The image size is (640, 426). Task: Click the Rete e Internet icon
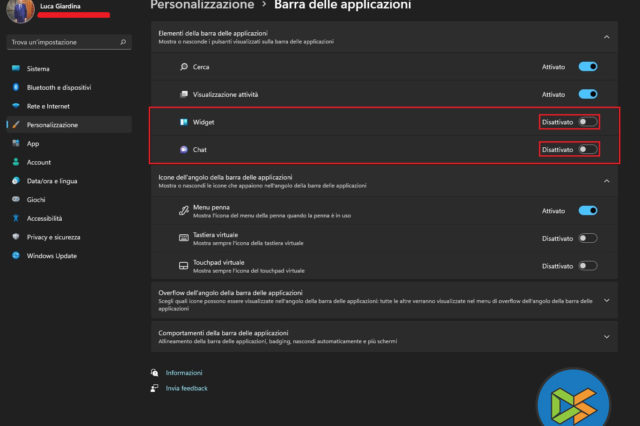coord(16,106)
